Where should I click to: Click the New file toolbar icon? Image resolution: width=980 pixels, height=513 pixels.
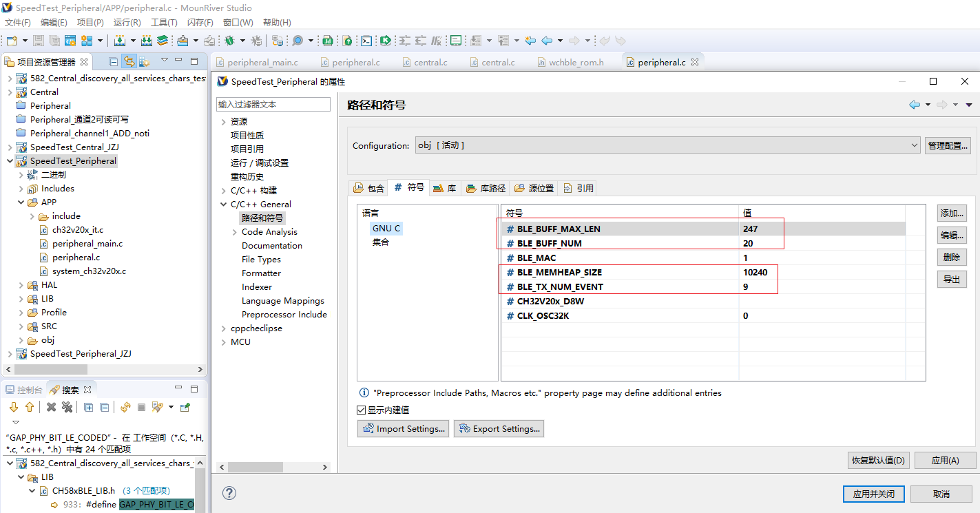(x=12, y=41)
